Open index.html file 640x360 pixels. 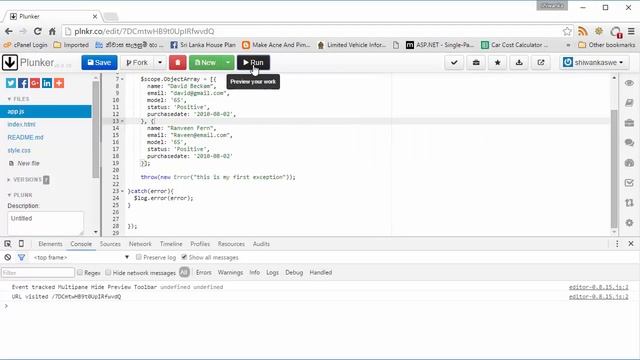(21, 124)
